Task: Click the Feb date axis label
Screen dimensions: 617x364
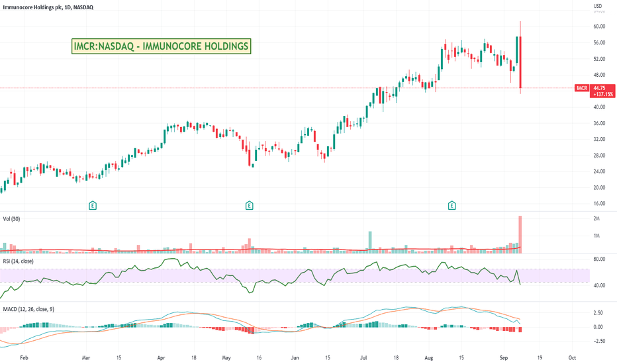Action: click(x=24, y=357)
